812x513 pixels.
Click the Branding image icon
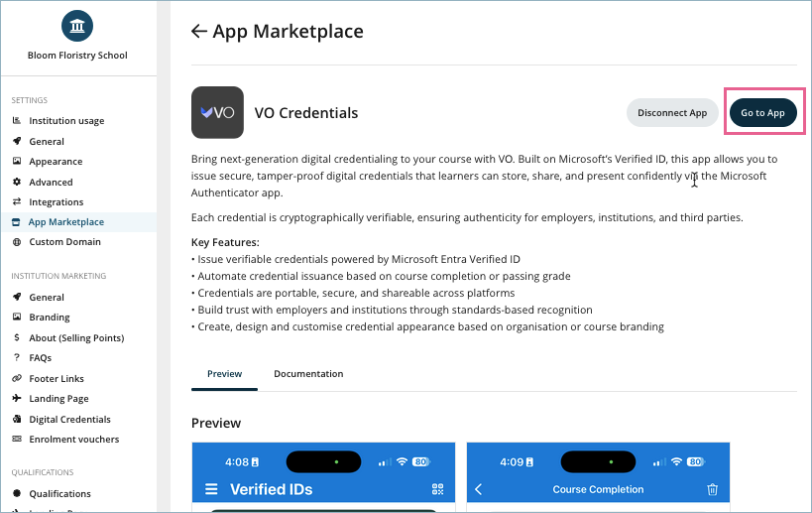17,317
